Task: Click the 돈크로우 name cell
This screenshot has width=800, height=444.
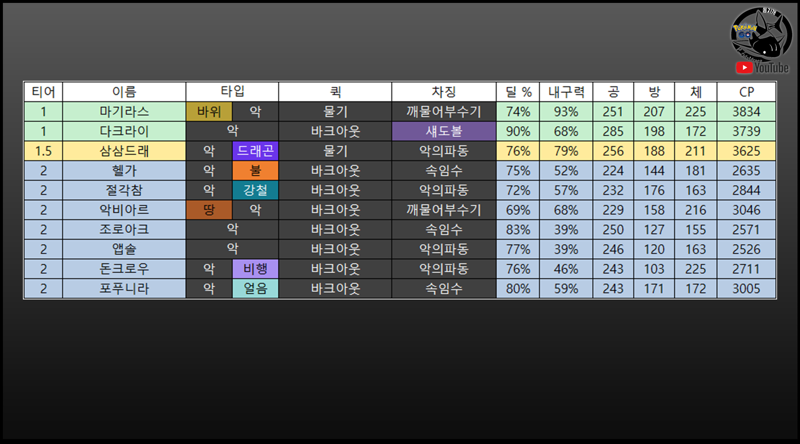Action: 124,269
